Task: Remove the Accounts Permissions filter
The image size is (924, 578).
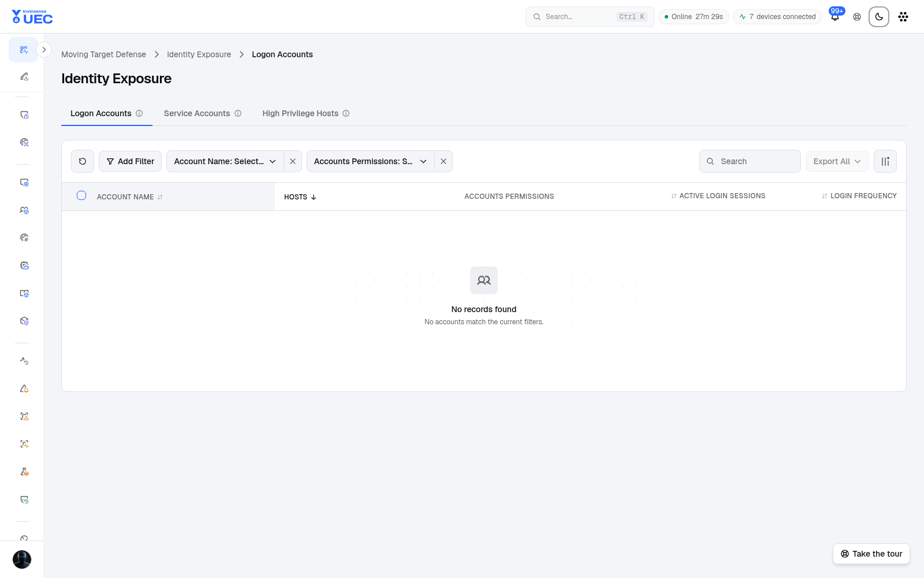Action: [444, 161]
